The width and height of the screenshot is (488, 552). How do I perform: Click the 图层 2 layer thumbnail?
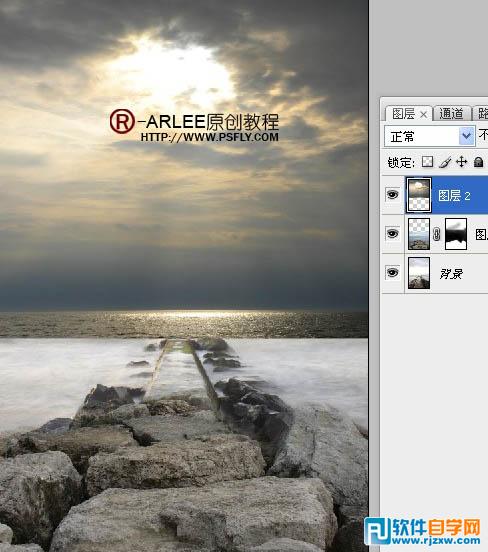[x=419, y=195]
